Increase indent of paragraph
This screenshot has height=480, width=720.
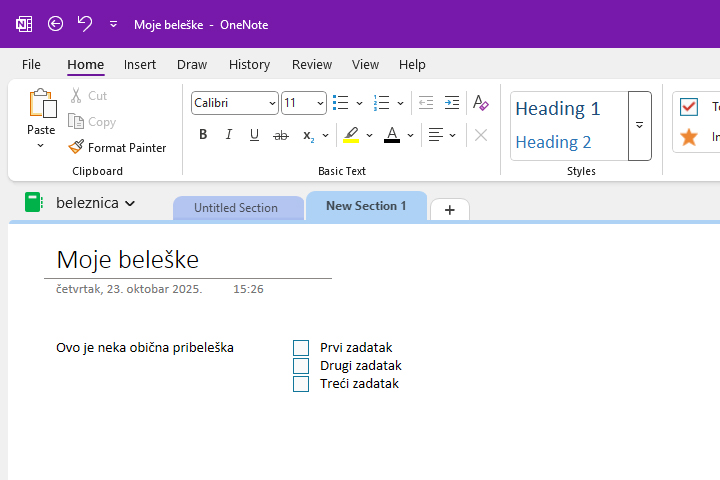click(452, 103)
